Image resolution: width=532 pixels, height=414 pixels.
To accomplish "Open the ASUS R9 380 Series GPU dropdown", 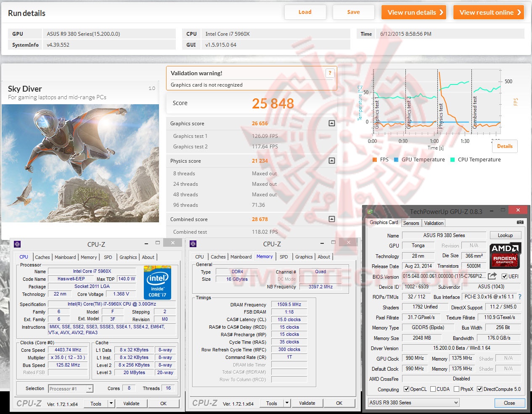I will tap(413, 403).
